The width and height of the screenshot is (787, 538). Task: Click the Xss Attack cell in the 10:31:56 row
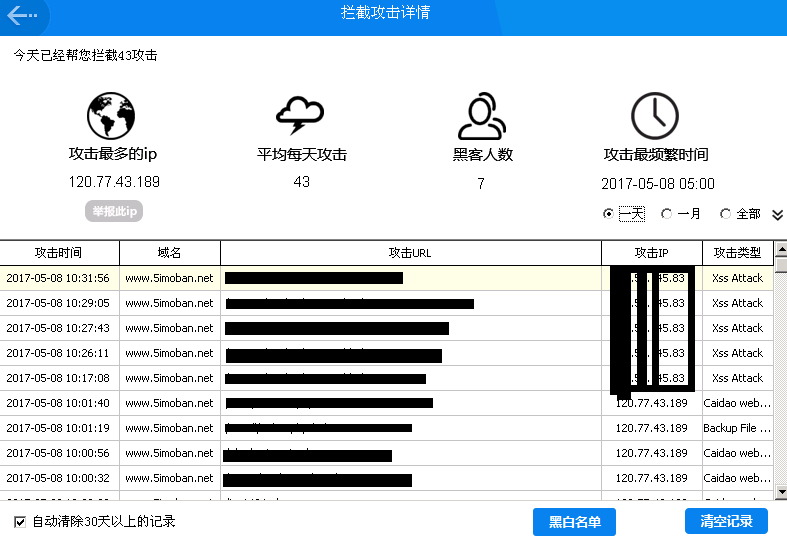click(737, 278)
